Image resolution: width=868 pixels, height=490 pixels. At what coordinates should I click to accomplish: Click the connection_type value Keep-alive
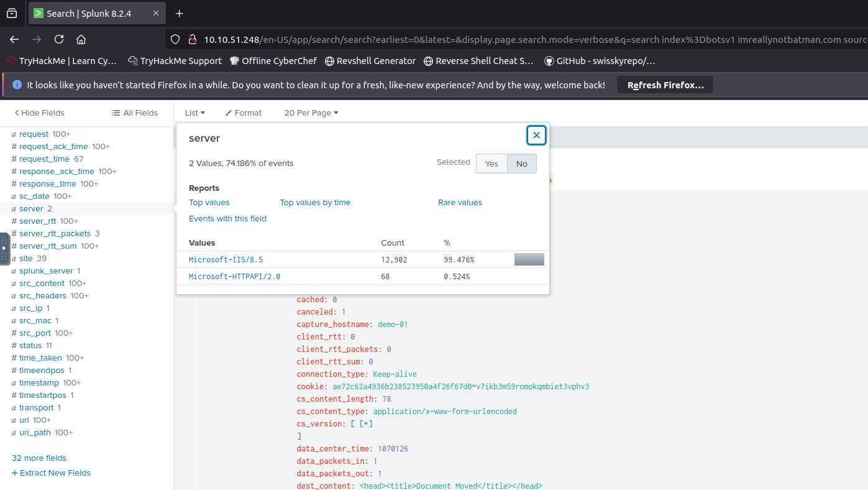(395, 374)
